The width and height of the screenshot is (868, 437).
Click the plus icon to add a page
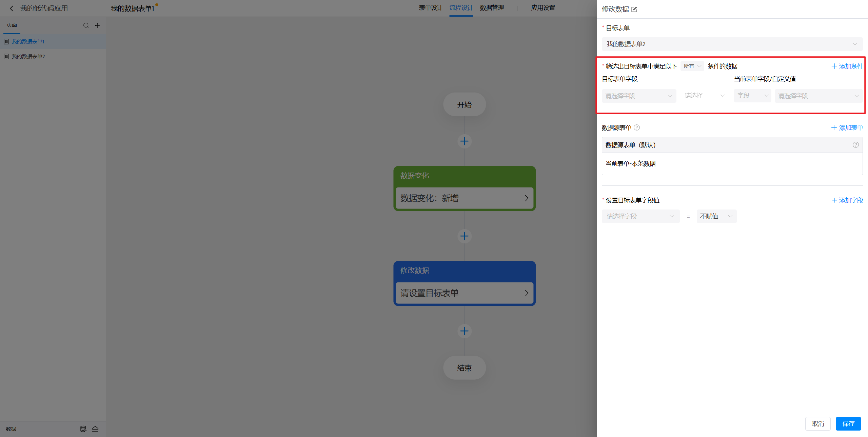tap(97, 25)
